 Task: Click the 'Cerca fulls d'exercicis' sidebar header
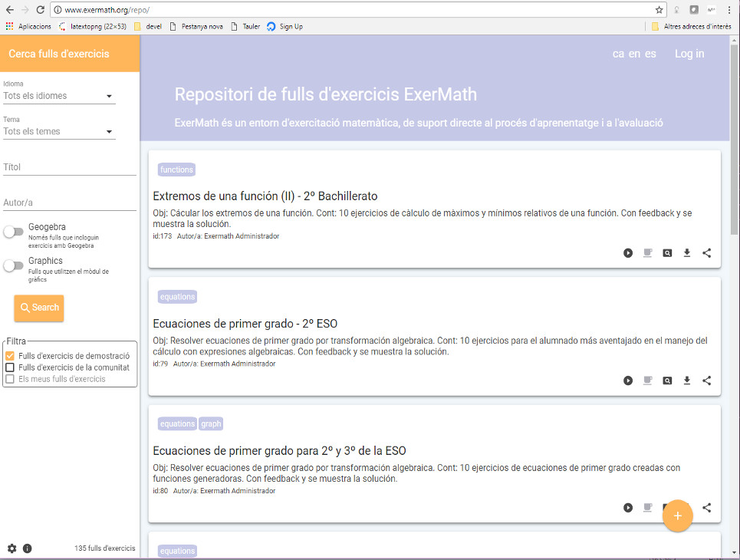pos(70,54)
